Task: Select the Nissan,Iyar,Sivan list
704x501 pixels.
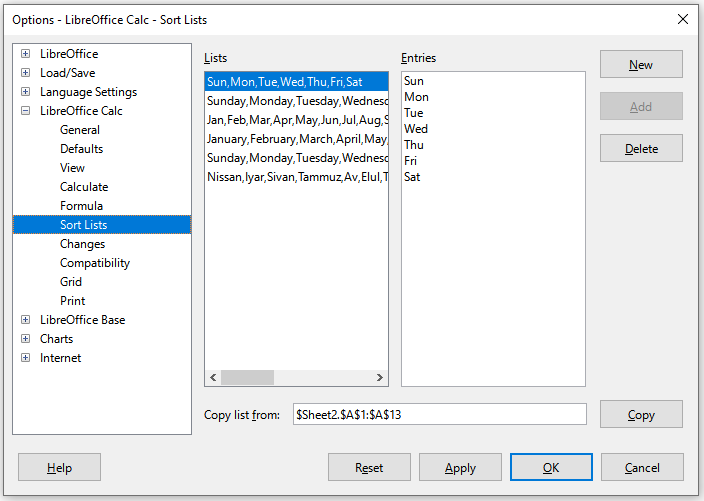Action: pos(296,177)
